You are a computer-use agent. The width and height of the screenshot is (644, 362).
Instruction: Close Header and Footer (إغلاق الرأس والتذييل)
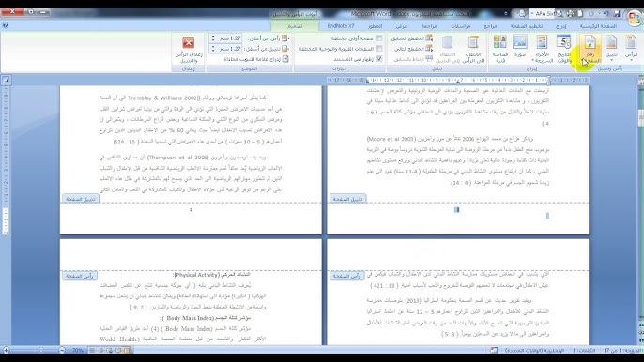coord(189,49)
